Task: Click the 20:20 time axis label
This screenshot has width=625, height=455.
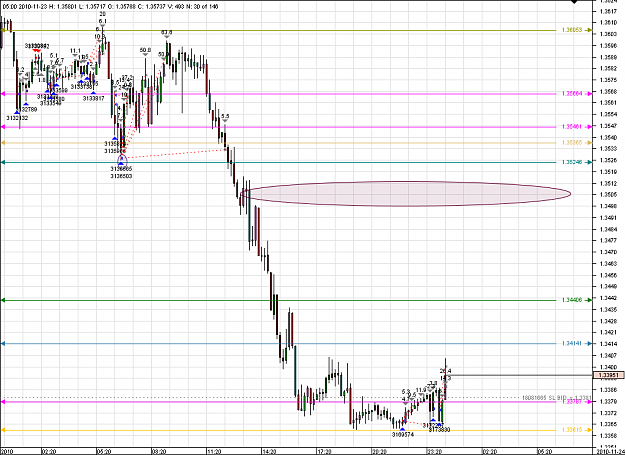Action: click(x=379, y=451)
